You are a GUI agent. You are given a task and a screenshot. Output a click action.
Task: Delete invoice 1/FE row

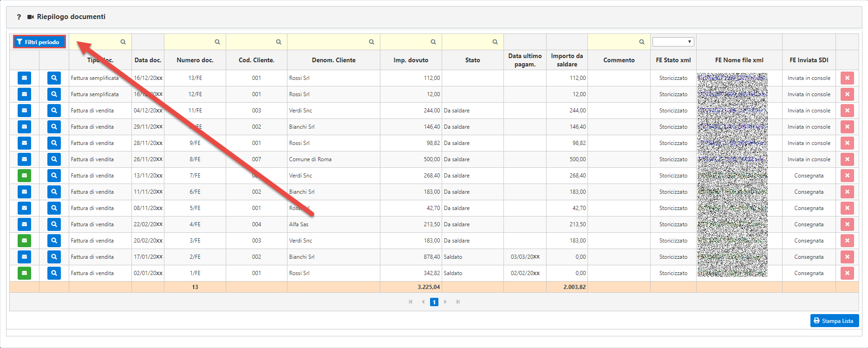[847, 273]
